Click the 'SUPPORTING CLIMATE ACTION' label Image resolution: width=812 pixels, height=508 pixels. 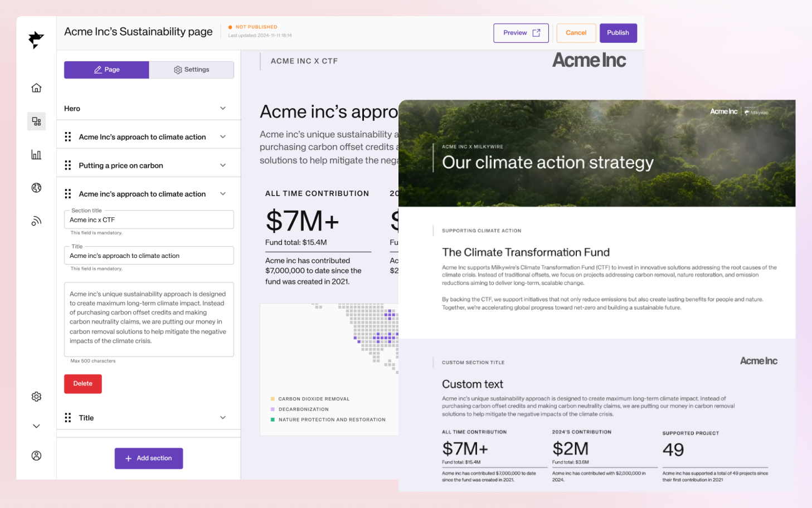click(482, 231)
